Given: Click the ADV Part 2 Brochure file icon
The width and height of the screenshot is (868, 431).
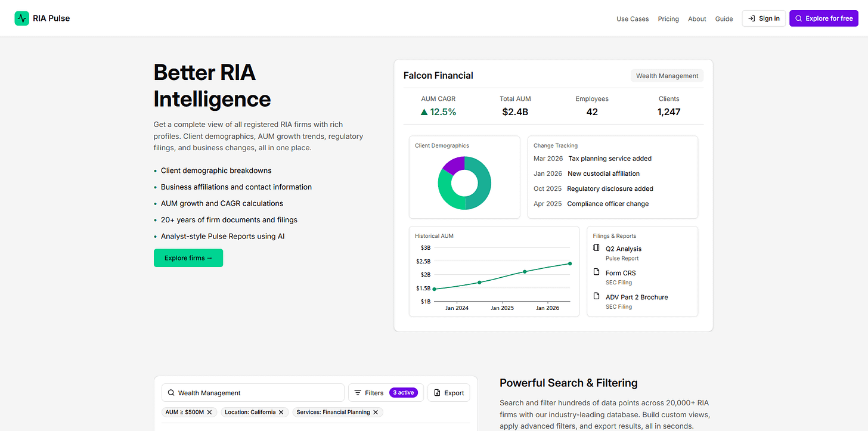Looking at the screenshot, I should tap(597, 296).
